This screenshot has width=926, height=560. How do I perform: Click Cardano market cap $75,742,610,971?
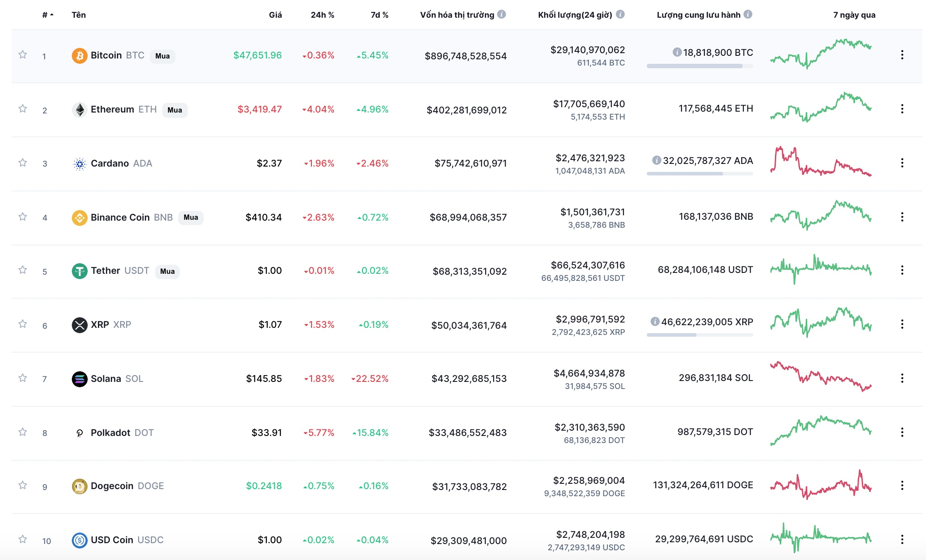(471, 163)
